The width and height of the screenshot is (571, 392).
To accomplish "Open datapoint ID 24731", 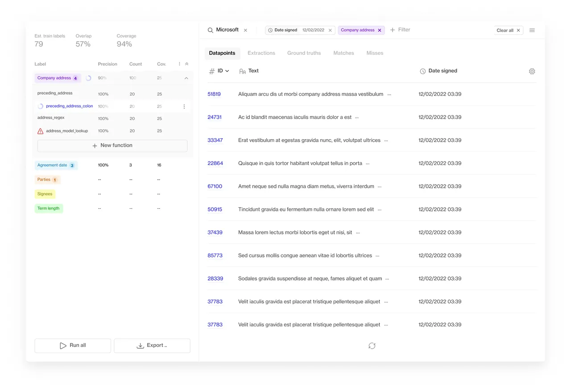I will [215, 117].
